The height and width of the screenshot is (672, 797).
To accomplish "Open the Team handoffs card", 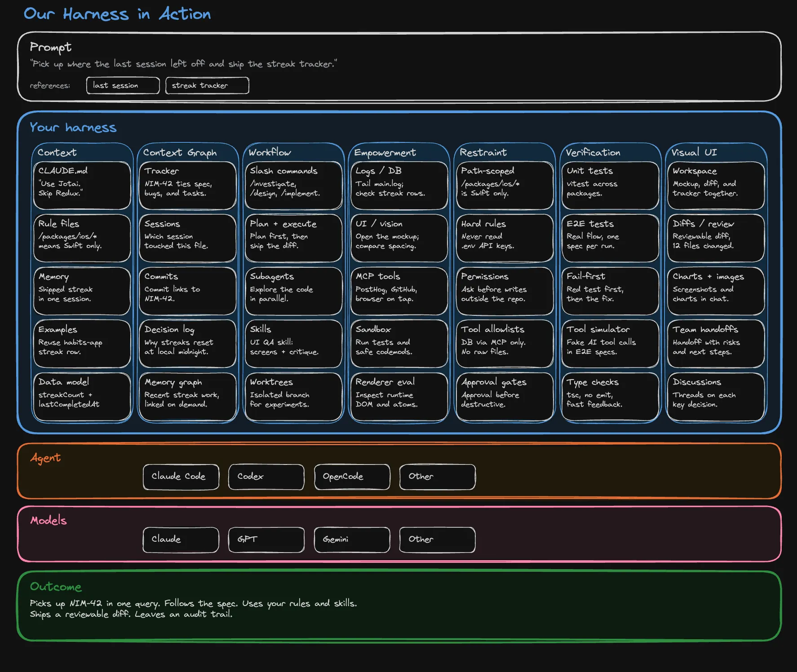I will tap(716, 344).
